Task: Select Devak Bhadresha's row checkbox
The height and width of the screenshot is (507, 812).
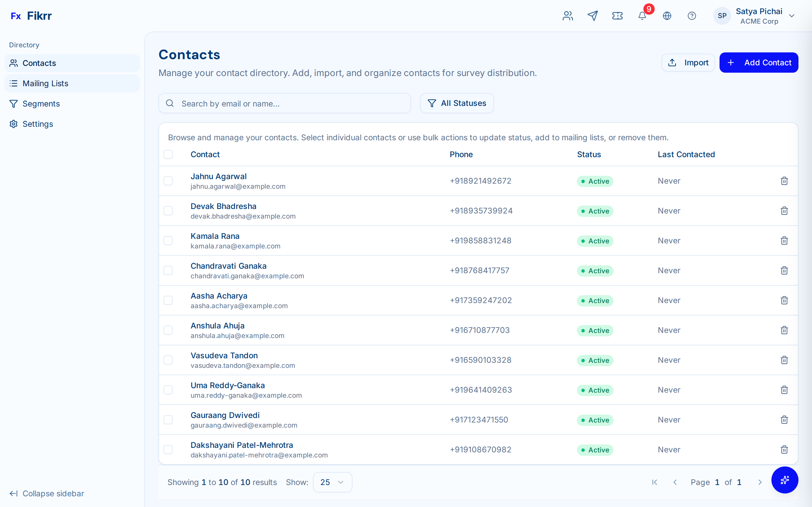Action: coord(168,211)
